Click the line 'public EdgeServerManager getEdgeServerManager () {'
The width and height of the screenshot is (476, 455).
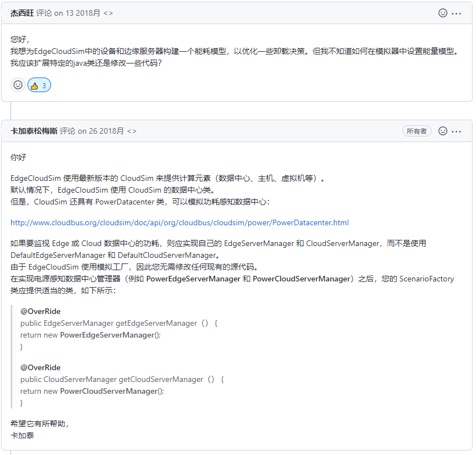[119, 323]
